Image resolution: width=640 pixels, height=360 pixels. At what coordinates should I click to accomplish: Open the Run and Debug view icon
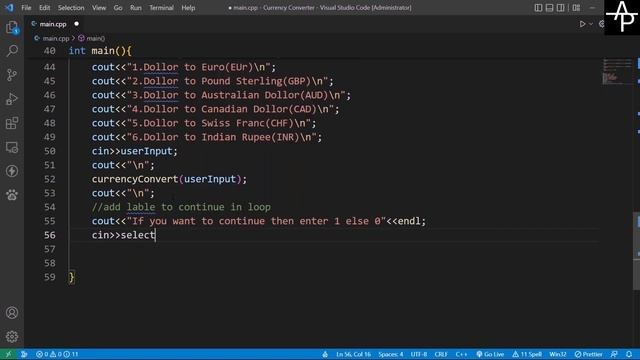(x=12, y=99)
